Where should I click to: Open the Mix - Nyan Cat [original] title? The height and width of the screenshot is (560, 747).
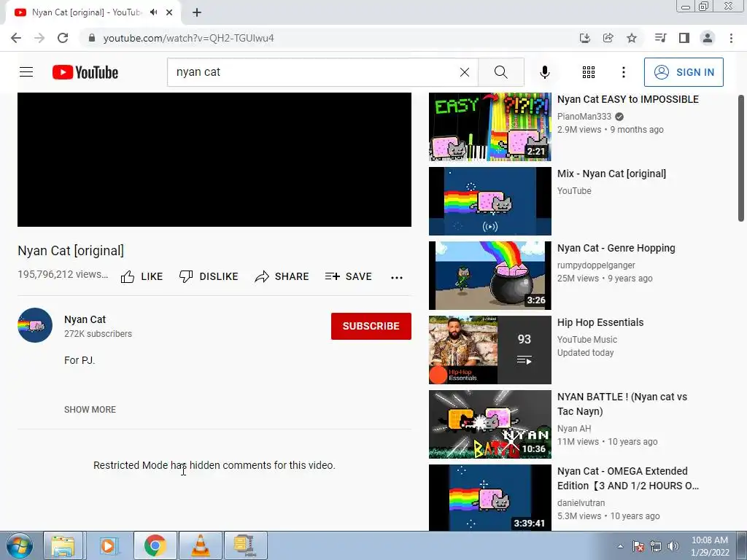pos(612,174)
